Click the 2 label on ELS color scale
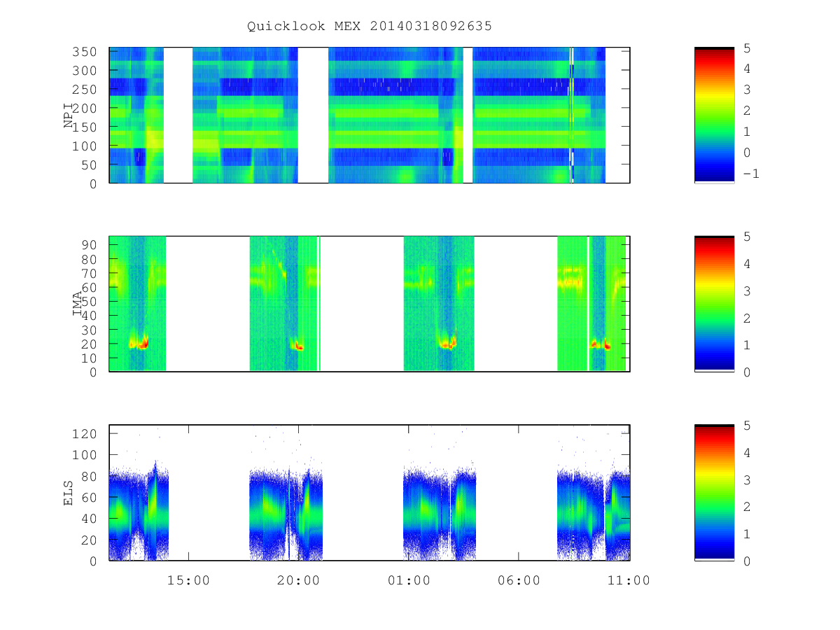 (x=747, y=506)
